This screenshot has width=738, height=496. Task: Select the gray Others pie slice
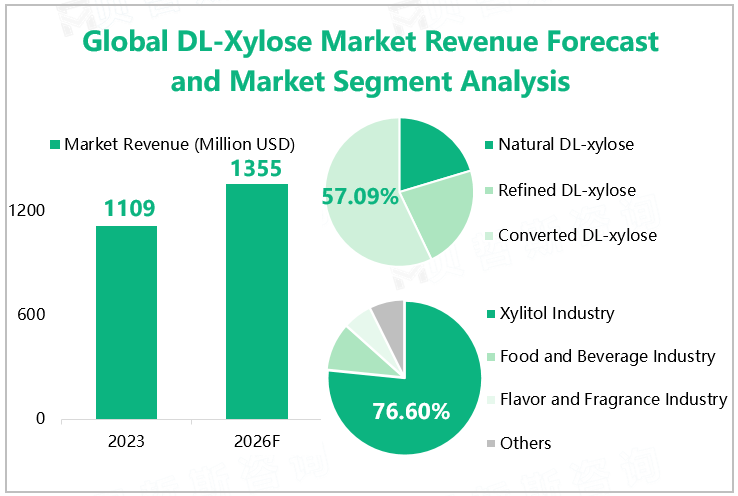pyautogui.click(x=390, y=317)
